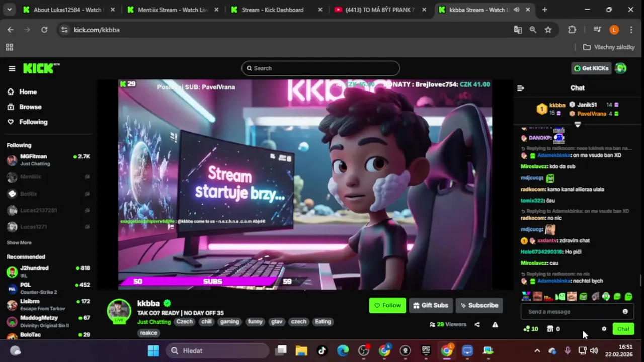The width and height of the screenshot is (644, 362).
Task: Switch to the YouTube TO MÁ BÝT PRANK tab
Action: pos(380,10)
